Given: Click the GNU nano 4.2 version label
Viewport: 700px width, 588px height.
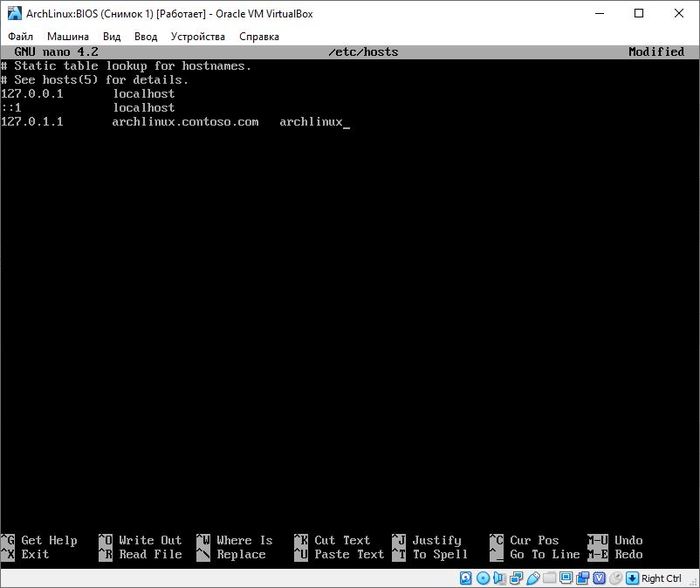Looking at the screenshot, I should click(x=56, y=52).
